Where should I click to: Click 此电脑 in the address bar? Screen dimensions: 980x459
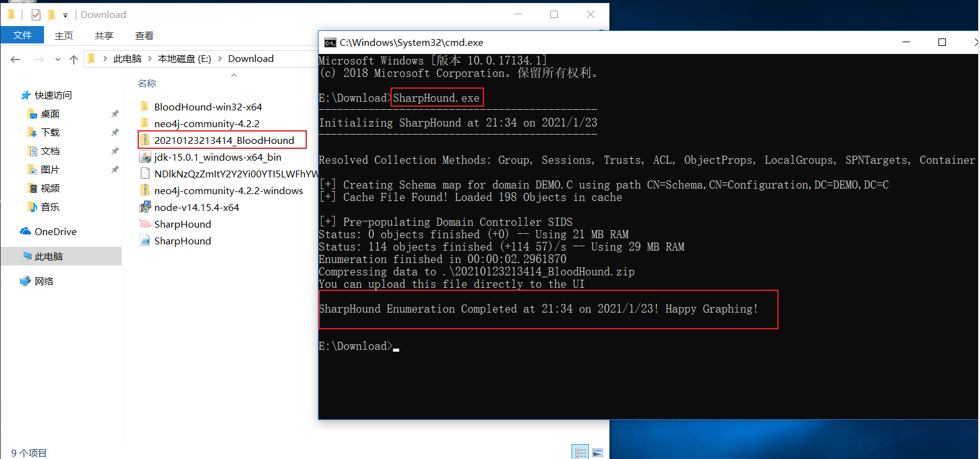coord(127,59)
